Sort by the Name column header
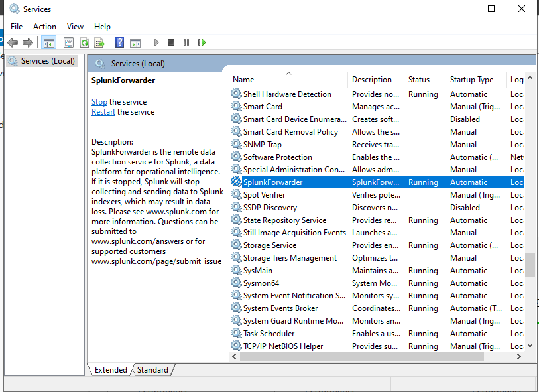Screen dimensions: 539x392 point(289,80)
